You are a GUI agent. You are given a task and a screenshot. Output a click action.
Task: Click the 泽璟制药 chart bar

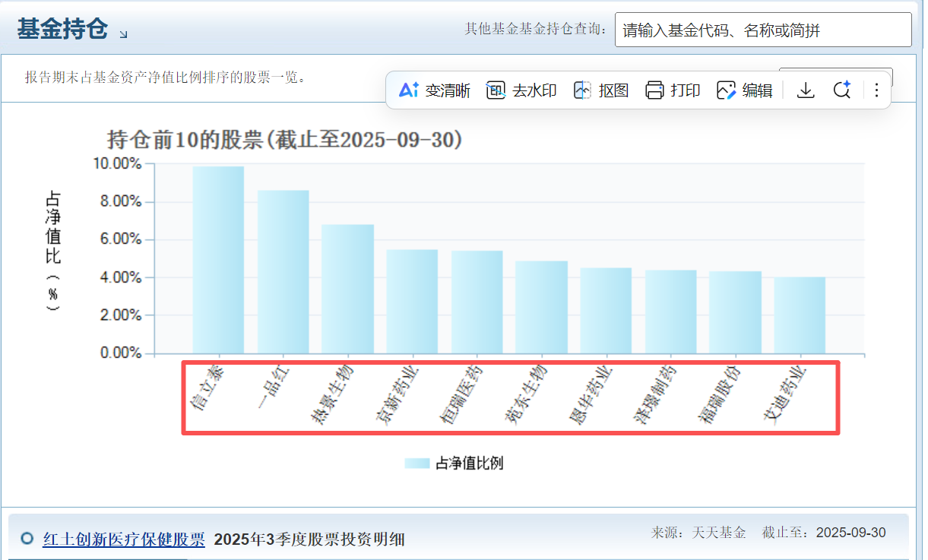[x=671, y=312]
